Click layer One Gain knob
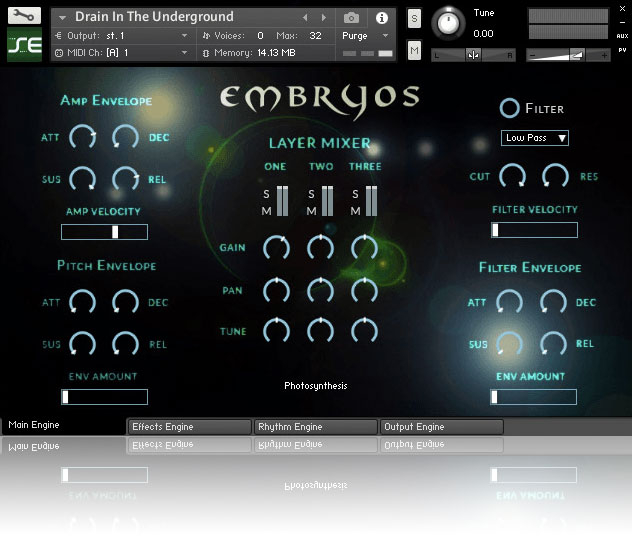This screenshot has height=536, width=632. [x=275, y=246]
